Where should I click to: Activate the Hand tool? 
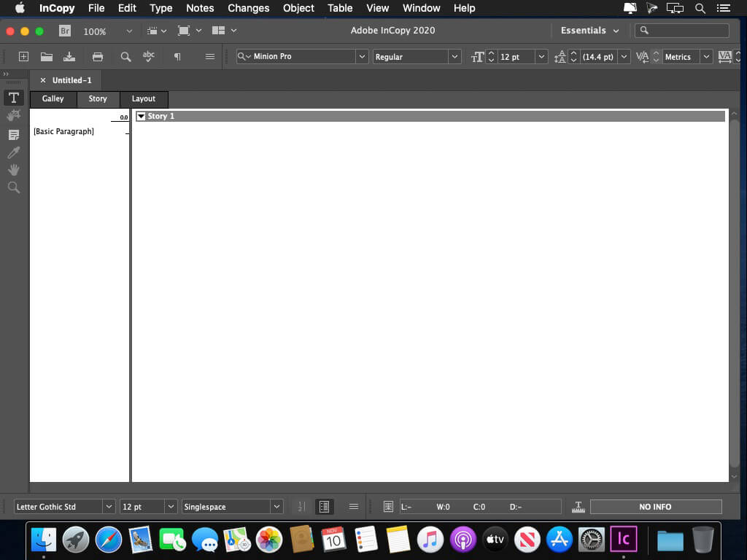coord(13,169)
